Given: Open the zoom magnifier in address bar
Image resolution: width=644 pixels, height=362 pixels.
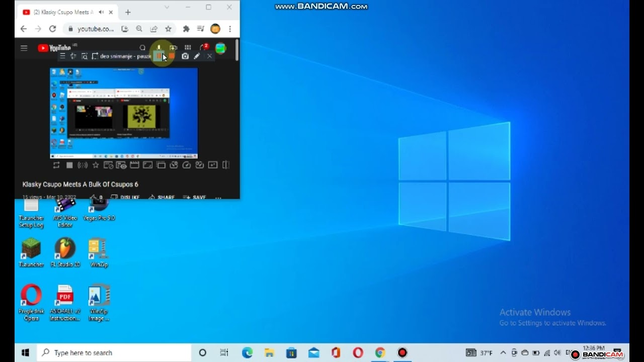Looking at the screenshot, I should tap(139, 29).
